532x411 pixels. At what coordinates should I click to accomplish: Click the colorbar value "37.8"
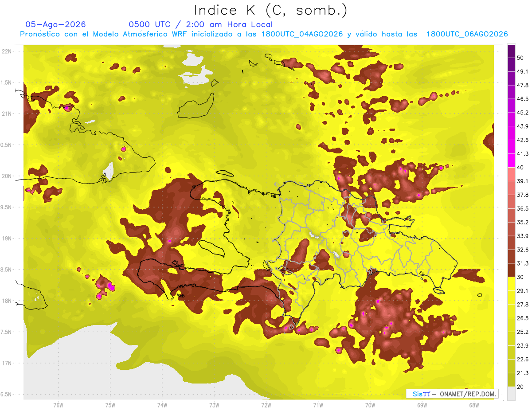click(522, 195)
